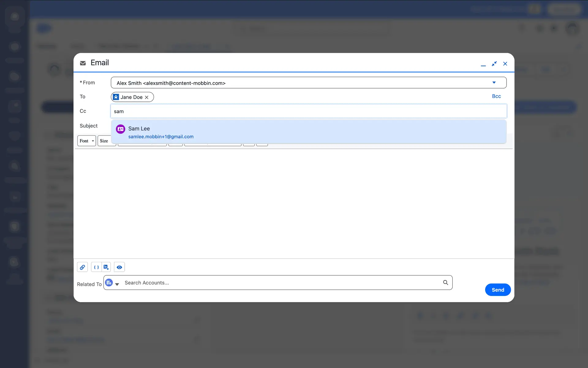Close the Email composer dialog

[505, 64]
